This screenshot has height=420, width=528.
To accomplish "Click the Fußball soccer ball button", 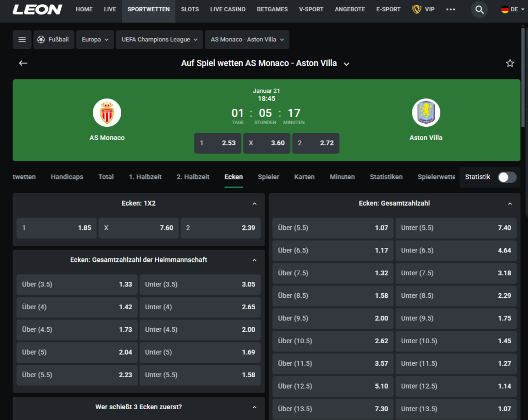I will (54, 40).
